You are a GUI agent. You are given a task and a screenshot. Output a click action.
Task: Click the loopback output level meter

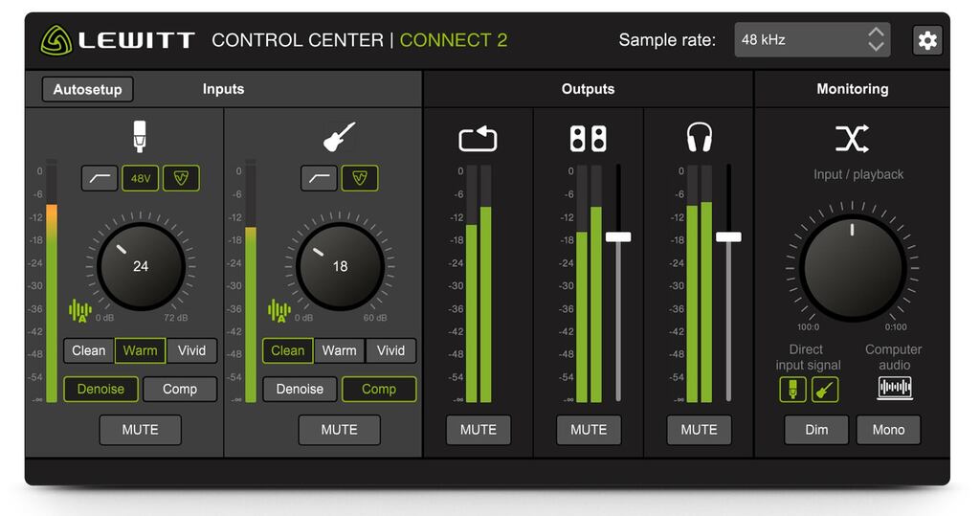pos(479,283)
